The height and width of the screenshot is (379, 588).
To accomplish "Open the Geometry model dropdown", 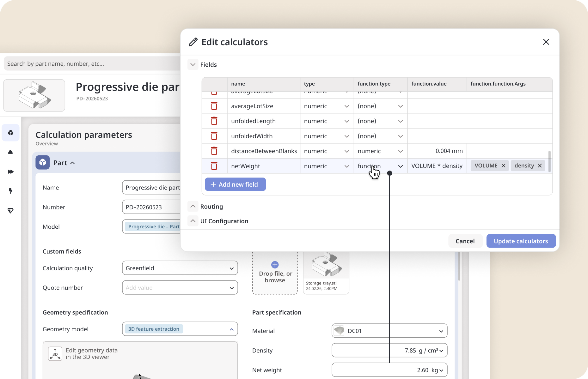I will click(x=180, y=329).
